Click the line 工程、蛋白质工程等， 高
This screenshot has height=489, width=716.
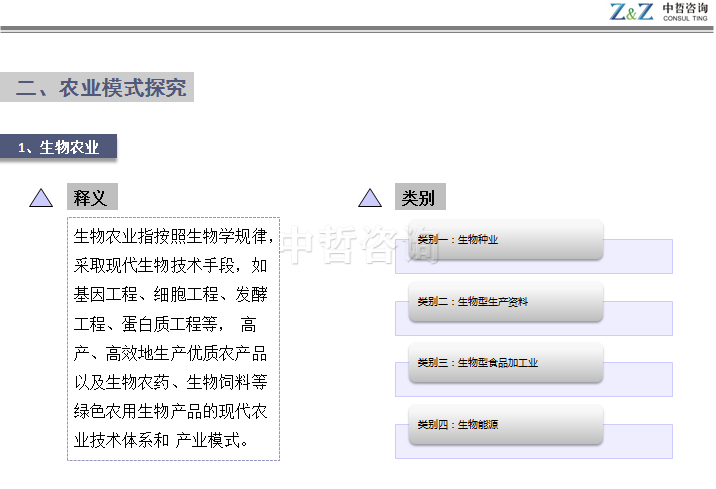click(x=165, y=324)
